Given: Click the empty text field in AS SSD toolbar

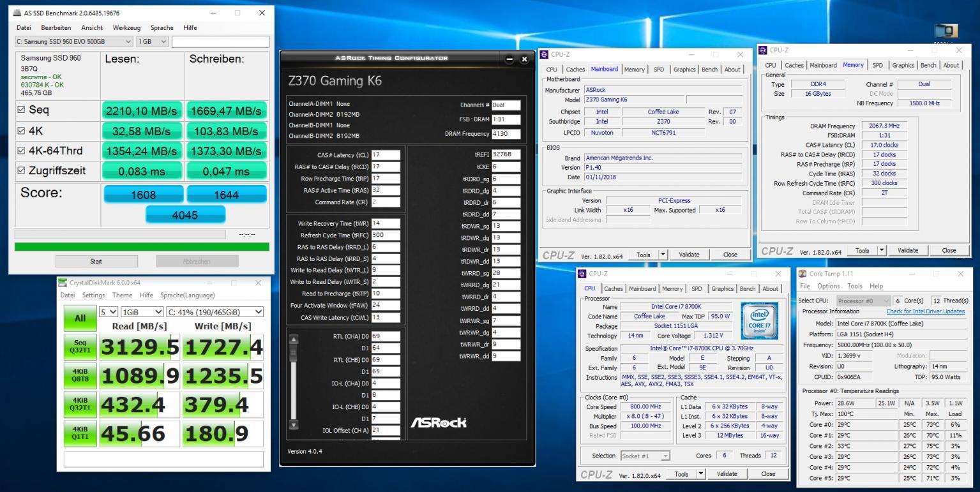Looking at the screenshot, I should click(x=220, y=41).
